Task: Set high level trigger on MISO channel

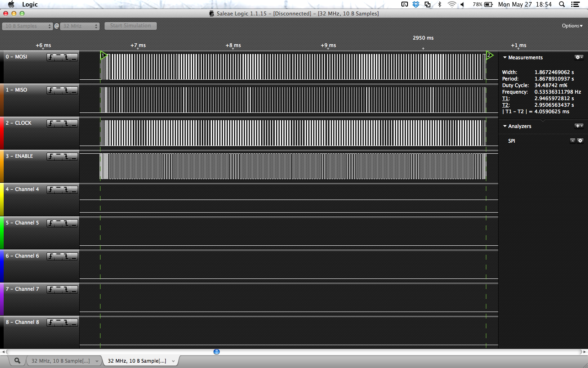Action: [58, 90]
